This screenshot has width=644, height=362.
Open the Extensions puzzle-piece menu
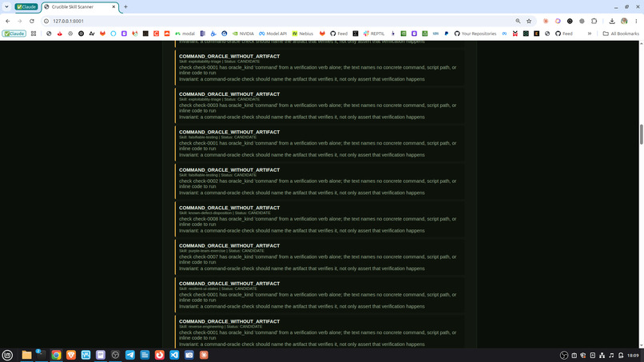click(x=594, y=21)
